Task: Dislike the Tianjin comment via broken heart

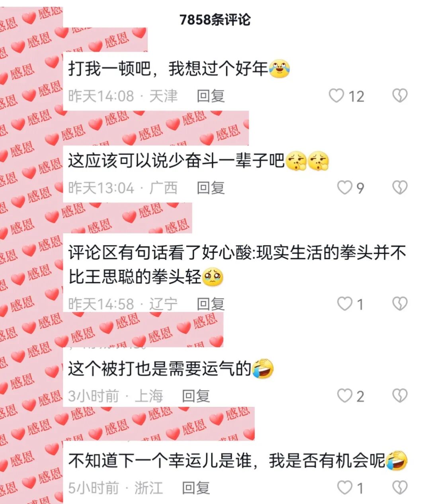Action: [400, 96]
